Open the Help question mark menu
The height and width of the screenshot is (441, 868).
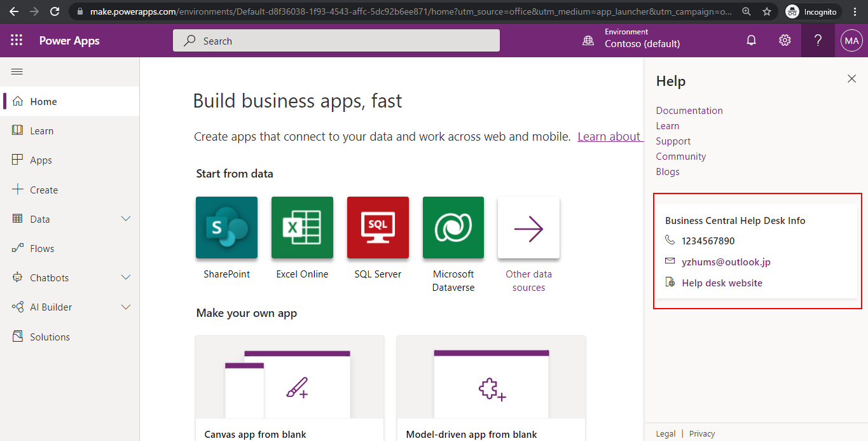pyautogui.click(x=818, y=40)
